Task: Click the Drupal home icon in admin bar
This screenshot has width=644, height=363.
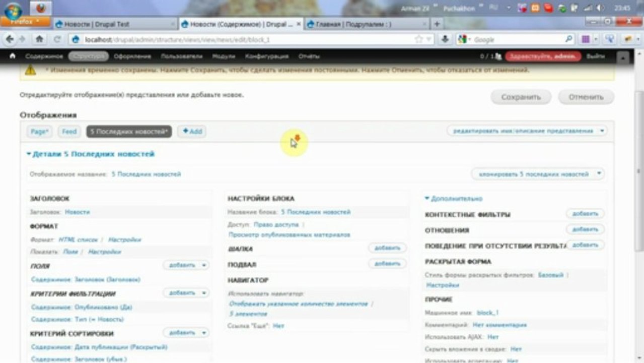Action: 13,56
